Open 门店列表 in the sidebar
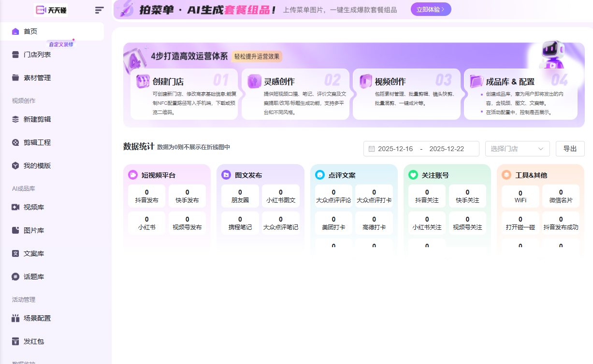 click(52, 55)
